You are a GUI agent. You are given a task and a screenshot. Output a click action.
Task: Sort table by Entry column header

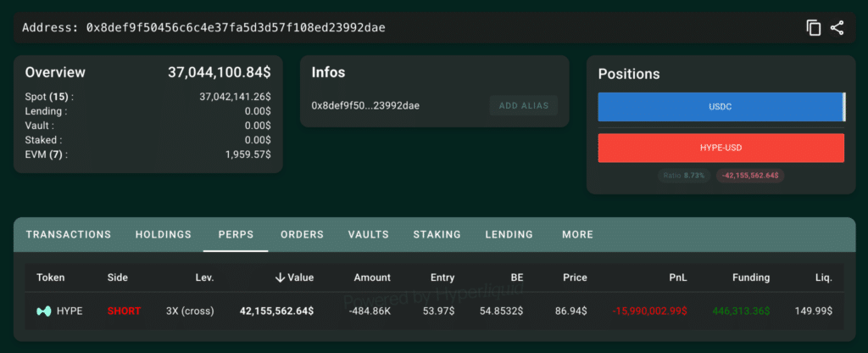442,277
